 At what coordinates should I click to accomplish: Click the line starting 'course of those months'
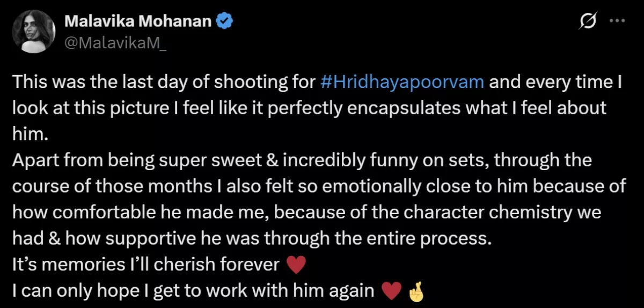(x=318, y=186)
